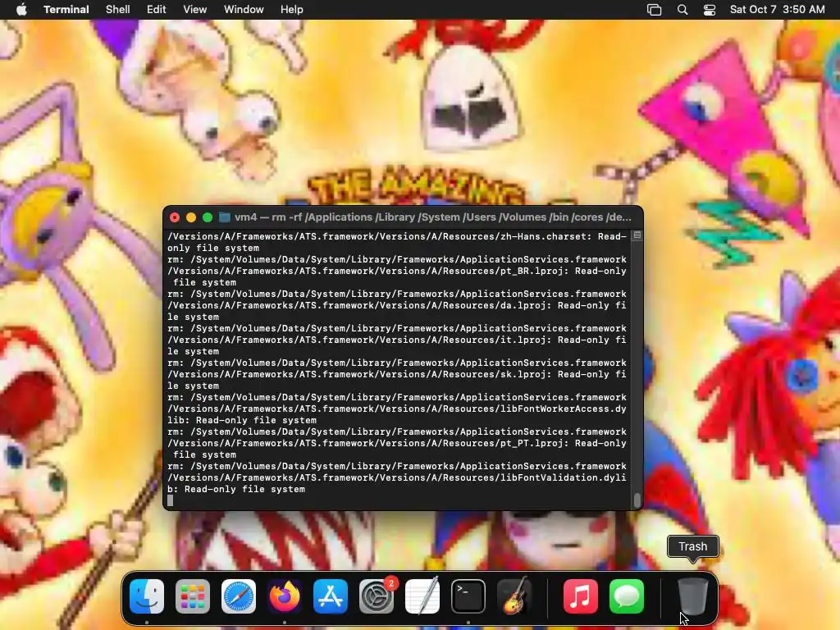Viewport: 840px width, 630px height.
Task: Open System Settings with badge
Action: click(x=376, y=596)
